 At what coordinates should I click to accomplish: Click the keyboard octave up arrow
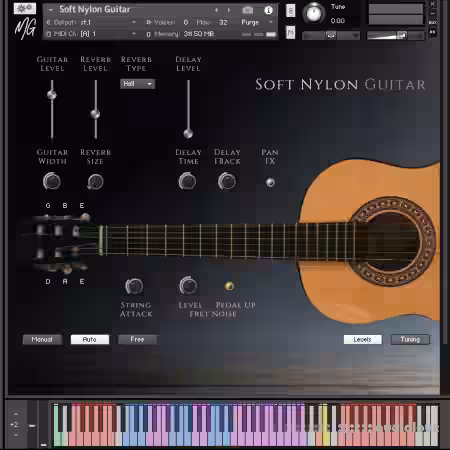[16, 414]
